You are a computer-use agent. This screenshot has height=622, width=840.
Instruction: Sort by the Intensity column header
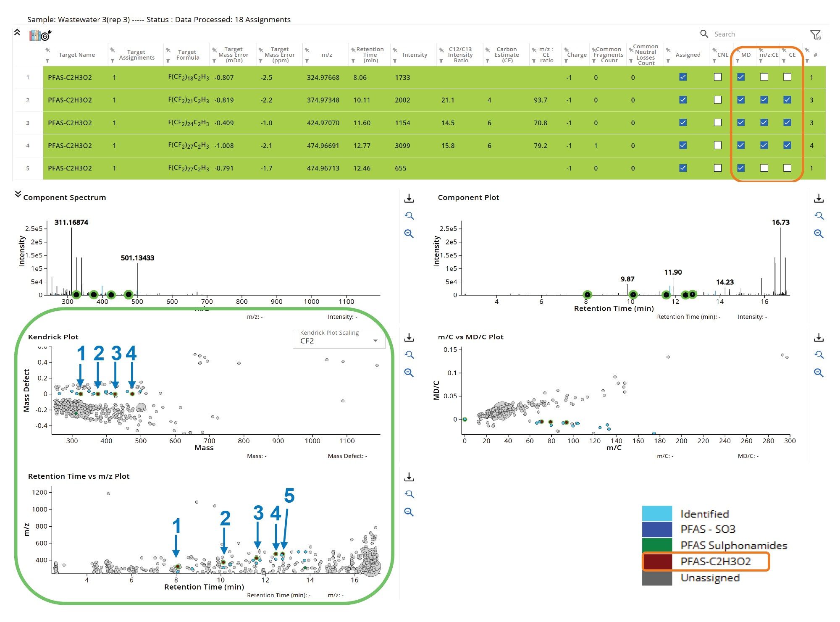[x=415, y=55]
